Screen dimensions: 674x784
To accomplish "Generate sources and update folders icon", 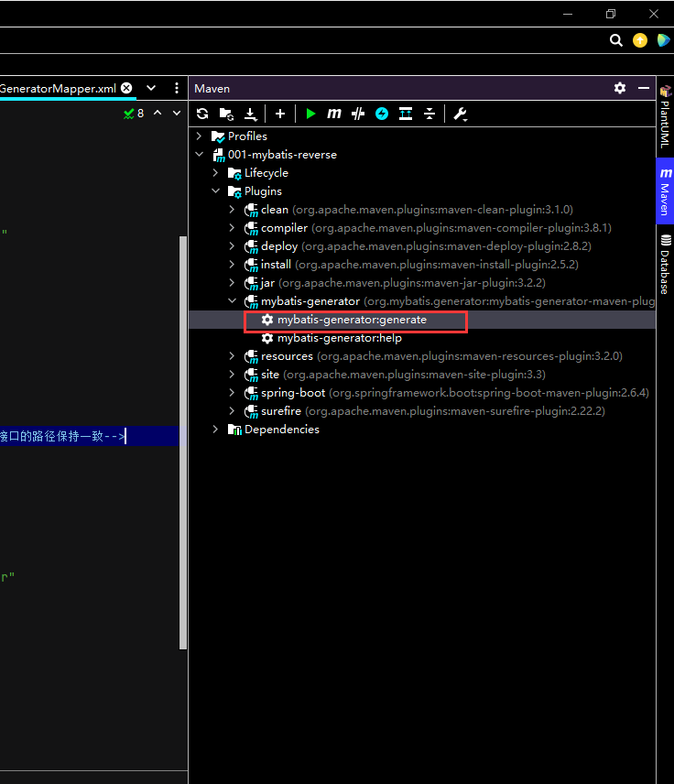I will click(226, 114).
